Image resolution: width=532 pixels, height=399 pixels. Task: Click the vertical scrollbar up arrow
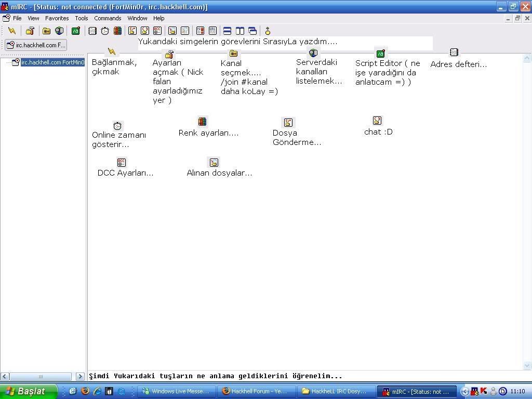pyautogui.click(x=527, y=58)
